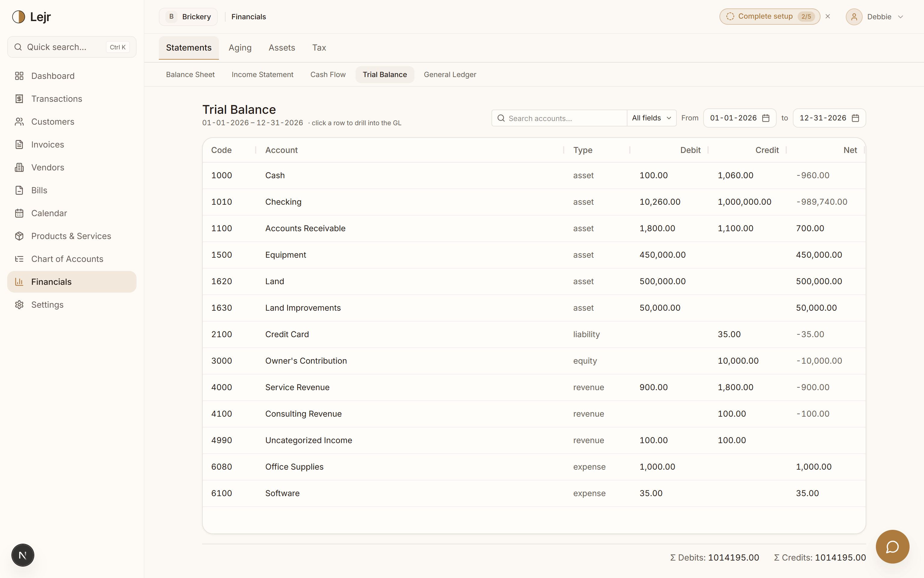Dismiss the Complete setup banner with X
This screenshot has width=924, height=578.
[828, 17]
